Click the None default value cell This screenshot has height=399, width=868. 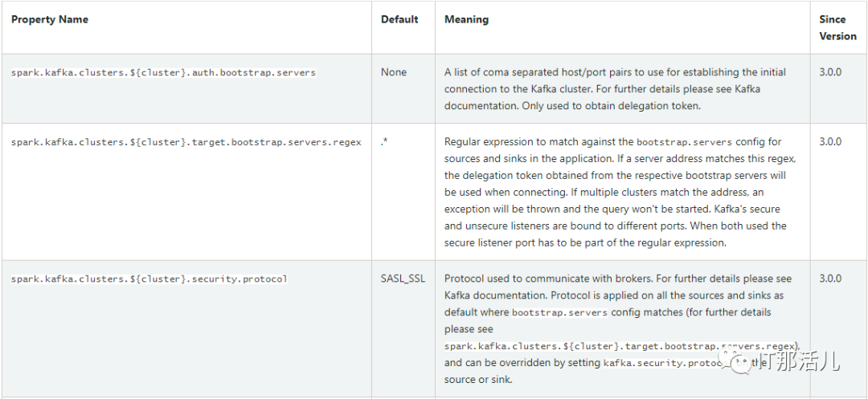click(x=394, y=72)
